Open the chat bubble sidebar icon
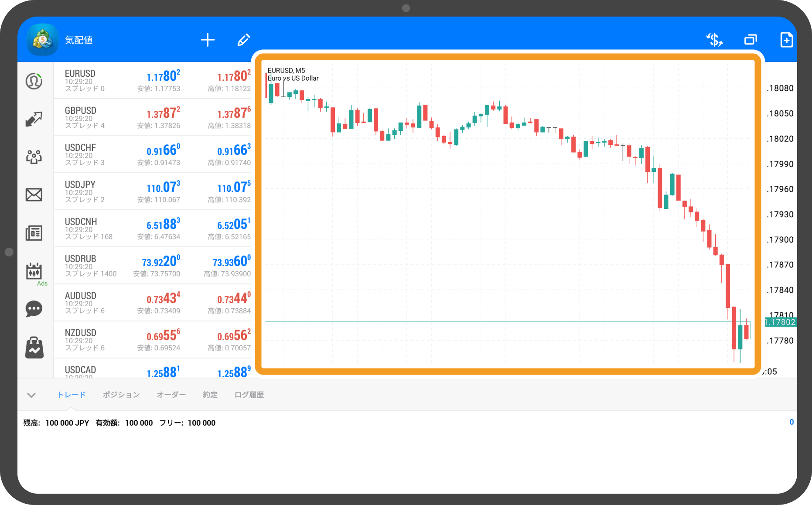This screenshot has height=505, width=812. (x=34, y=309)
